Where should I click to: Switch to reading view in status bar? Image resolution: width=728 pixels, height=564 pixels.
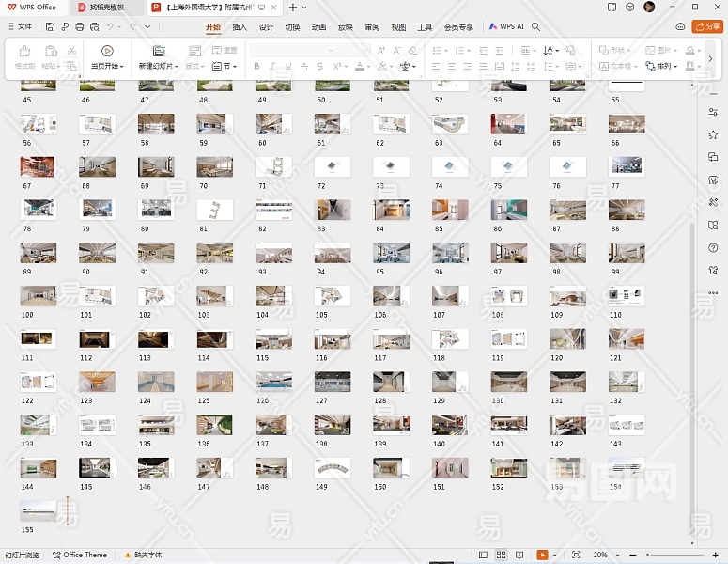[x=519, y=556]
